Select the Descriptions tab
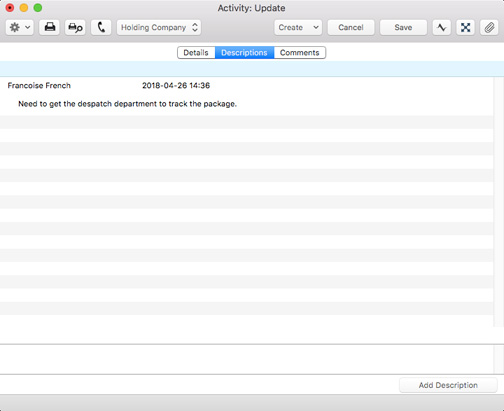Screen dimensions: 504x411 [x=244, y=53]
